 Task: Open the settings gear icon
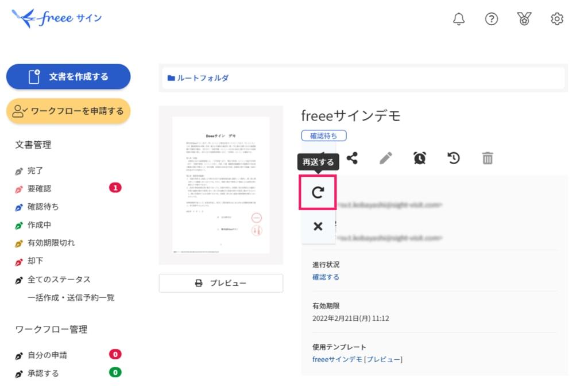[x=557, y=18]
